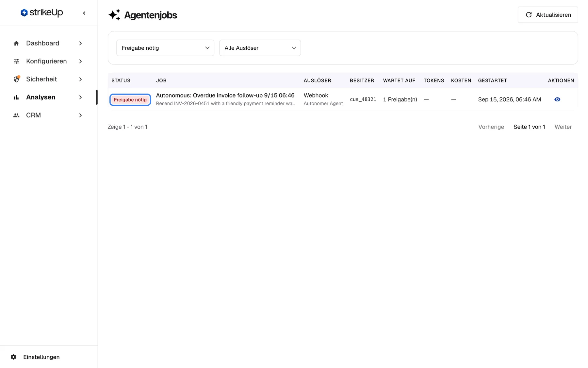Click the STATUS column header
The height and width of the screenshot is (368, 588).
pyautogui.click(x=121, y=80)
